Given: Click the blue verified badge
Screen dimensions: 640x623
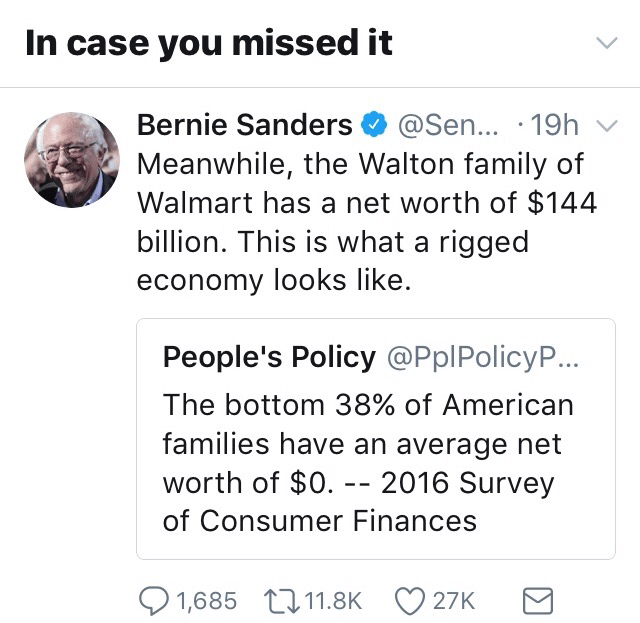Looking at the screenshot, I should [x=374, y=126].
